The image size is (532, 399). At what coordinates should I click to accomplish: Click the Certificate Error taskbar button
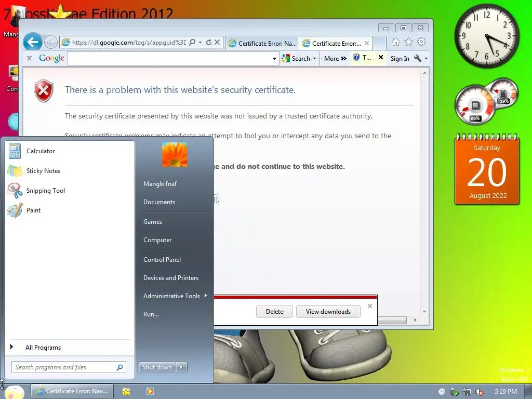click(x=72, y=391)
